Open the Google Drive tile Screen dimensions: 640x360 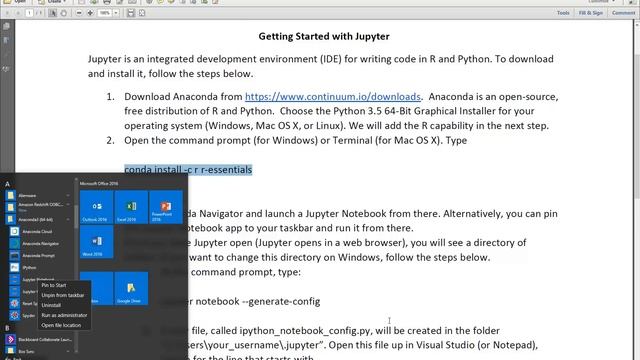pyautogui.click(x=131, y=288)
